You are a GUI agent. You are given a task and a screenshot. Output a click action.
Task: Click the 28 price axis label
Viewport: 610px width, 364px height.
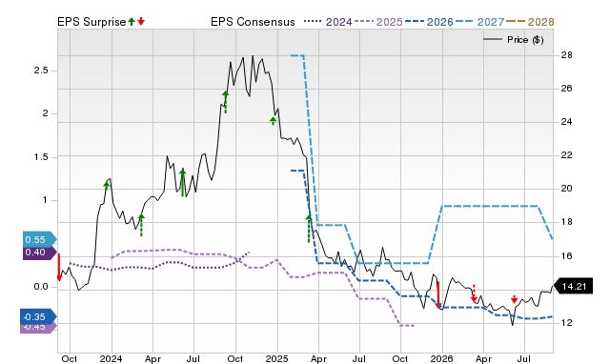click(x=566, y=55)
